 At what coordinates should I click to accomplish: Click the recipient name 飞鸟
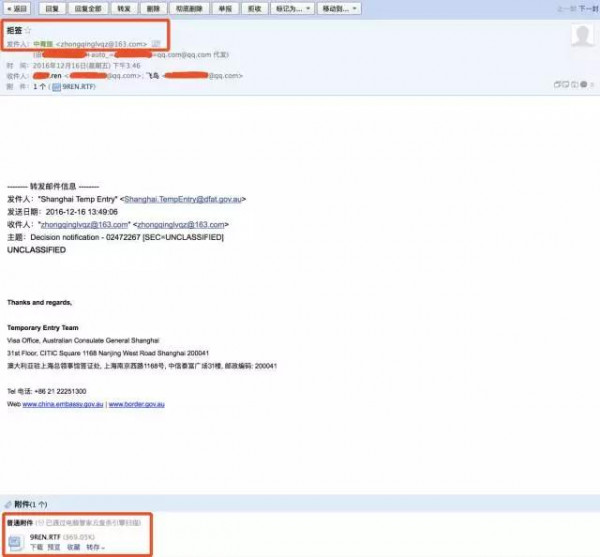point(153,76)
